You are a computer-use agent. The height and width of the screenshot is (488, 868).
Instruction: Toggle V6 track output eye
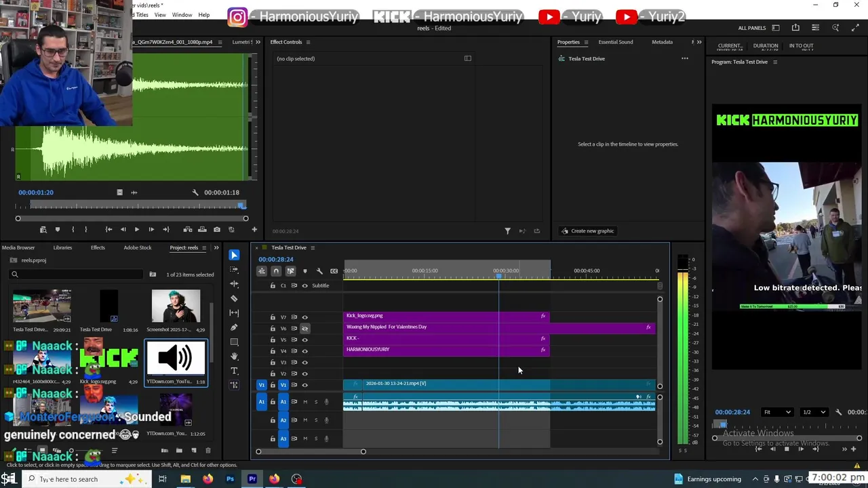304,329
